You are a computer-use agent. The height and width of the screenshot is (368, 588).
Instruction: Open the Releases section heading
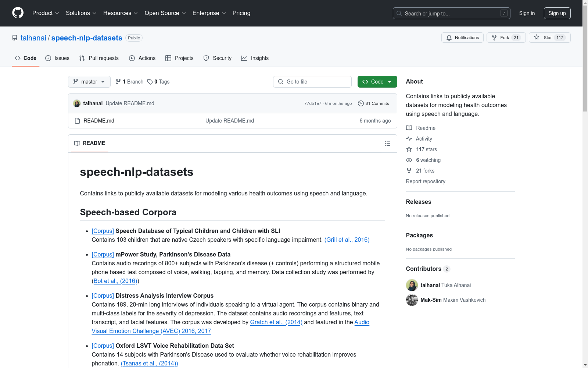pos(419,202)
